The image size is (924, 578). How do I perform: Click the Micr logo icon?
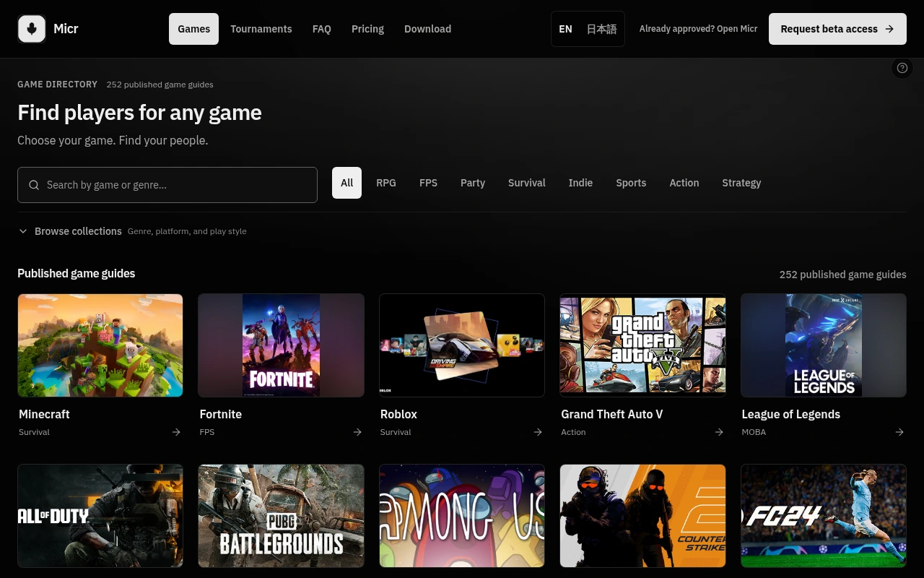pos(32,29)
